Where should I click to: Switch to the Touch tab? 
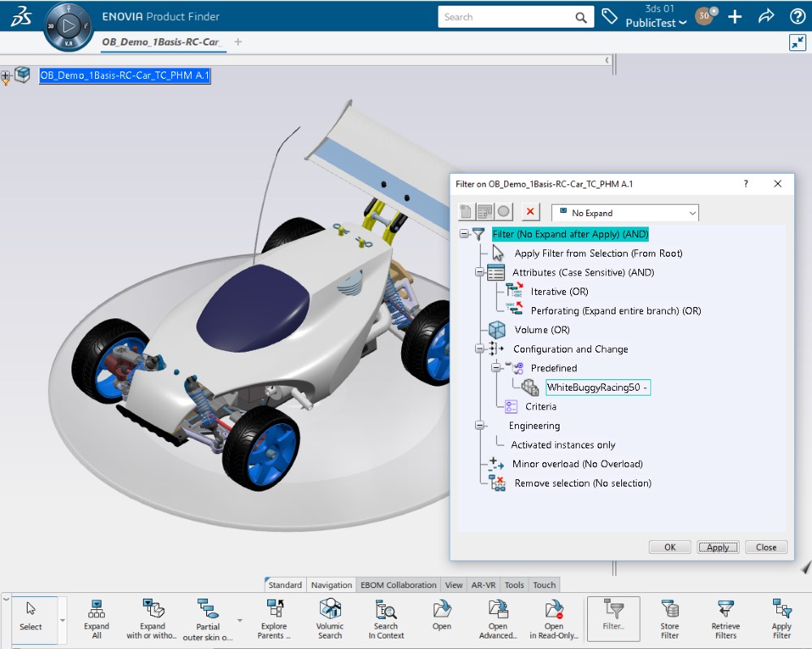[544, 585]
